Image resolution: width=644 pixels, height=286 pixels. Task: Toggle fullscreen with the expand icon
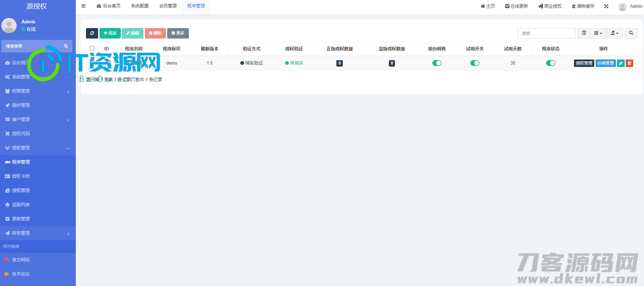[x=606, y=6]
